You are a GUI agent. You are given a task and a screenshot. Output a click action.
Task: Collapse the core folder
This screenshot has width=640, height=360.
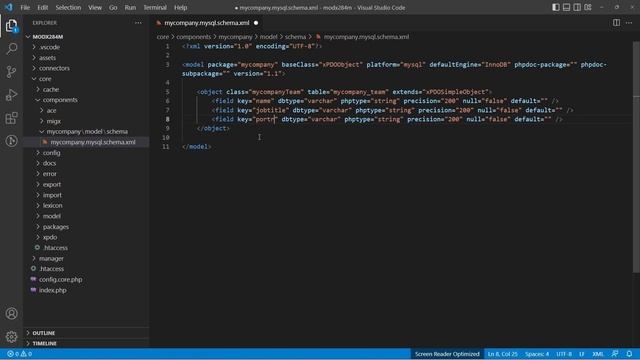[45, 79]
